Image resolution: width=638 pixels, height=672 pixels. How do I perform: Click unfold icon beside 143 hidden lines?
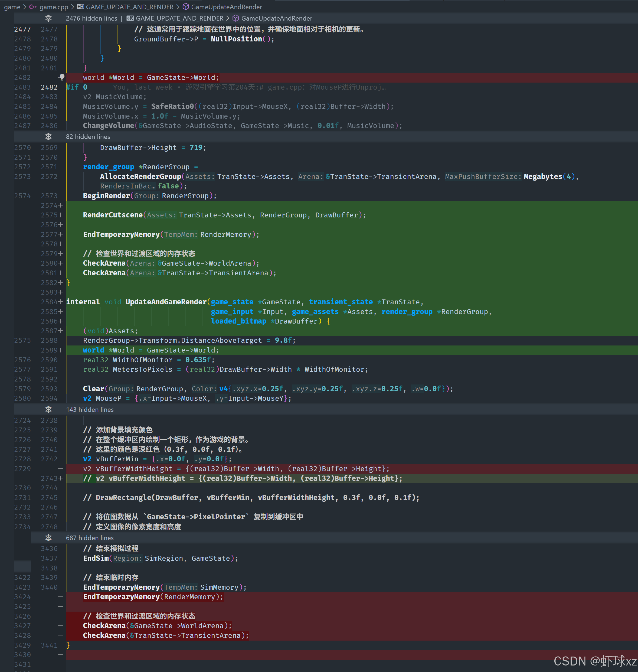(x=48, y=409)
